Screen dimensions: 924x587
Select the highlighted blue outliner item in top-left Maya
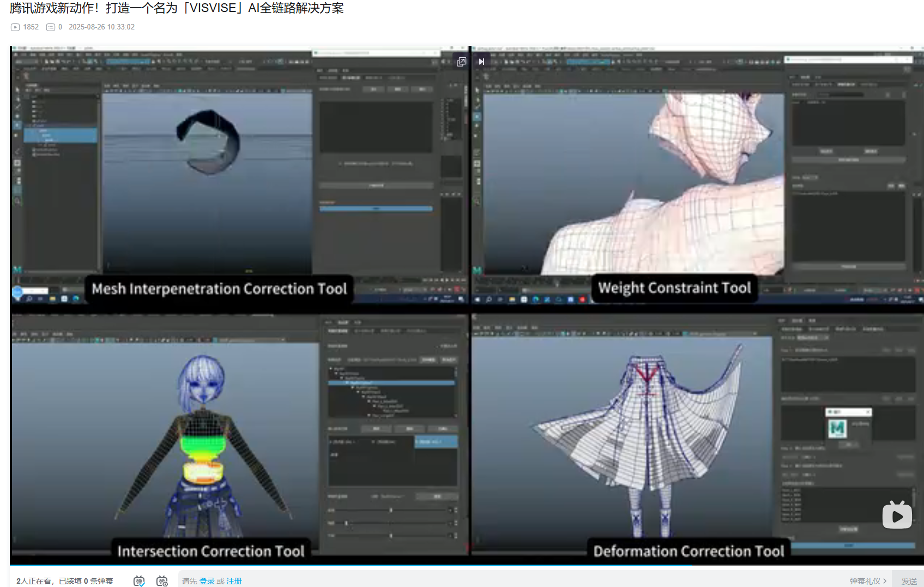60,135
